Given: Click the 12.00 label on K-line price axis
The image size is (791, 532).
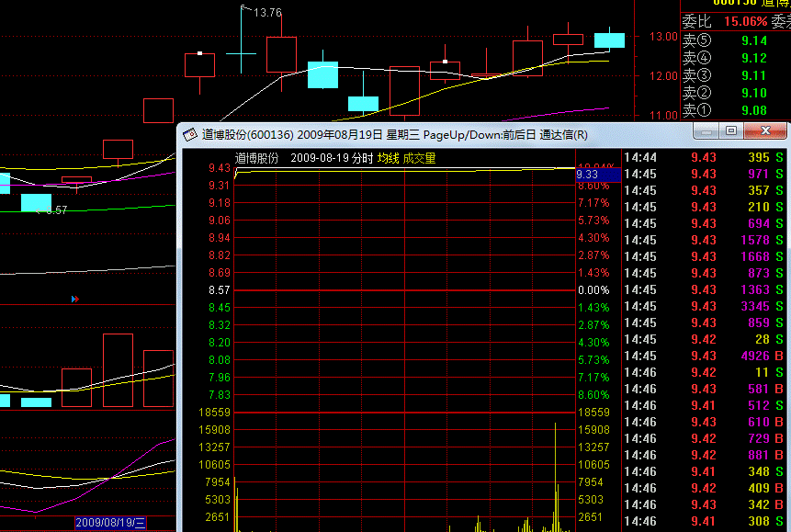Looking at the screenshot, I should tap(663, 76).
